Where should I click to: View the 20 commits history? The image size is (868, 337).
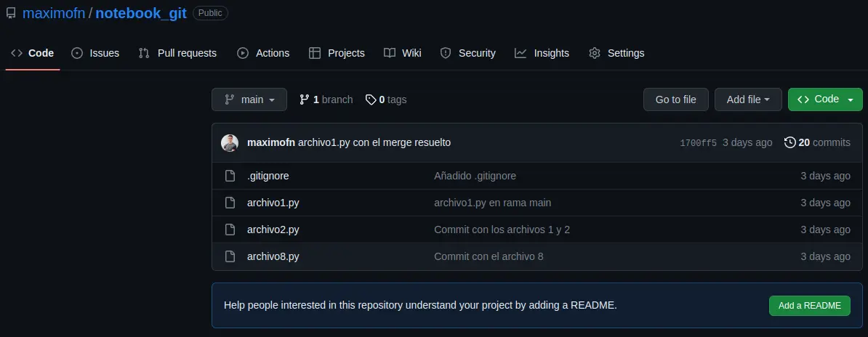pyautogui.click(x=817, y=143)
